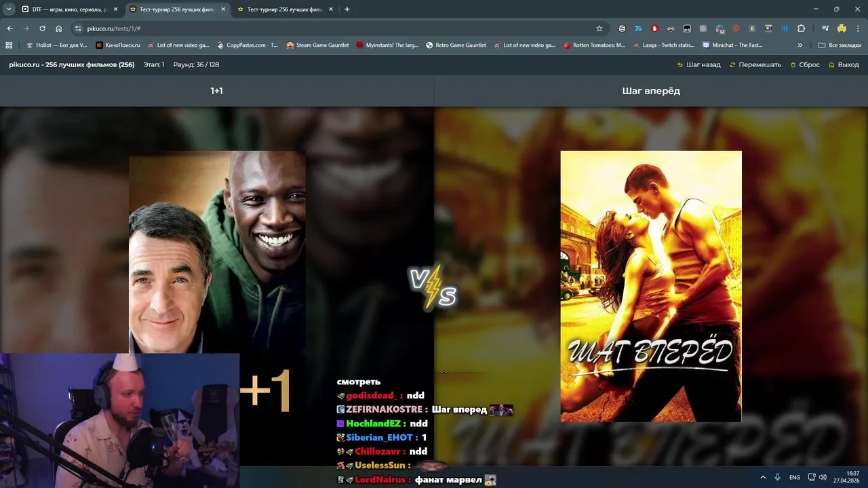Open the taskbar volume control
Image resolution: width=868 pixels, height=488 pixels.
(823, 477)
